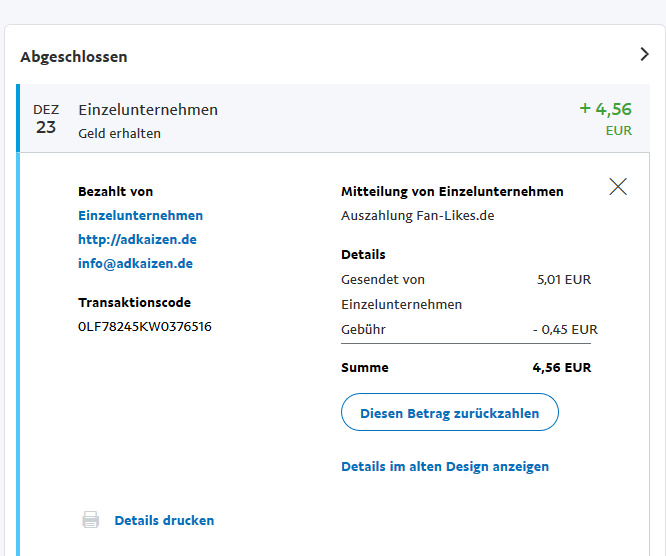Select the transaction code 0LF78245KW0376516
Image resolution: width=666 pixels, height=556 pixels.
pos(145,326)
